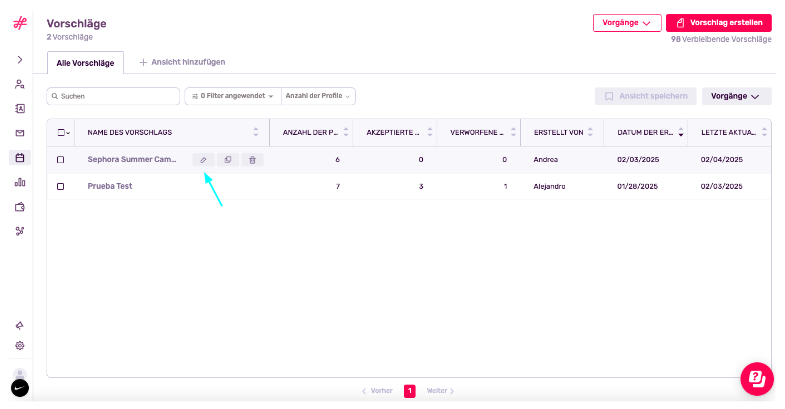Click the Vorschlag erstellen button
The width and height of the screenshot is (785, 409).
(x=718, y=23)
